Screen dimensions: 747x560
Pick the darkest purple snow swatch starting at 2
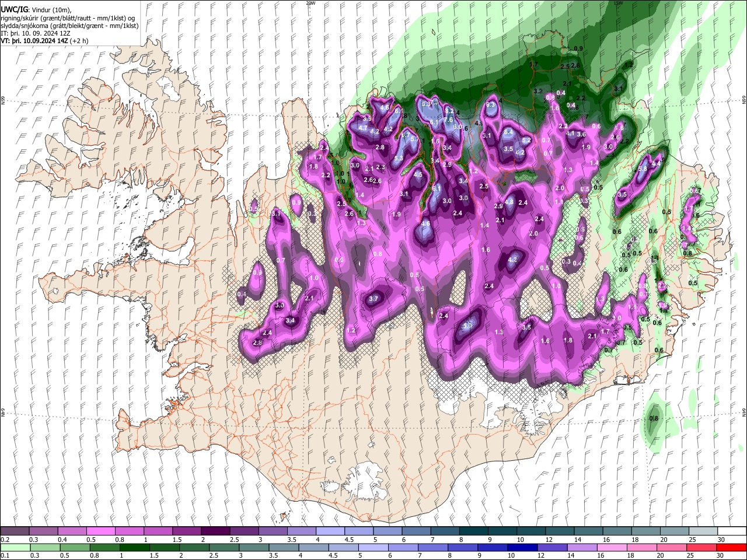(215, 531)
